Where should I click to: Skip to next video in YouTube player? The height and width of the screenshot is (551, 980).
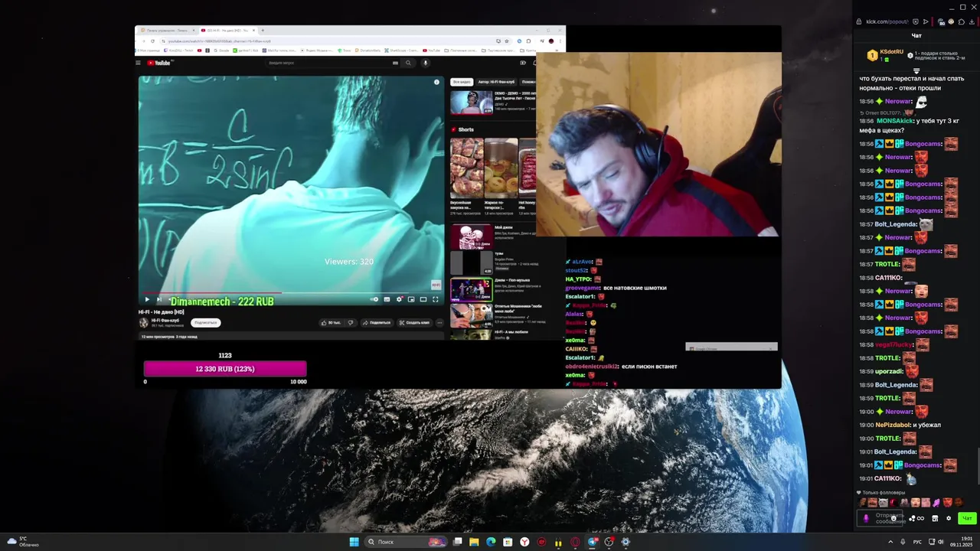point(158,299)
